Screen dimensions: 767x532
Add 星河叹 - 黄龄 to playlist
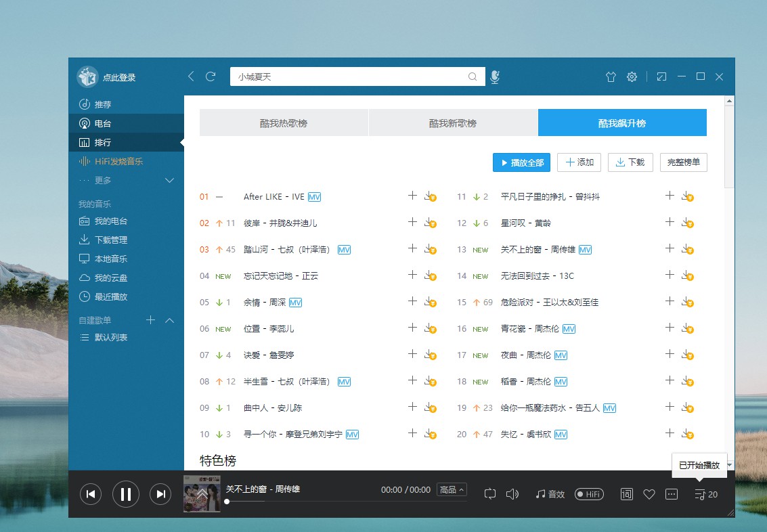[x=670, y=222]
